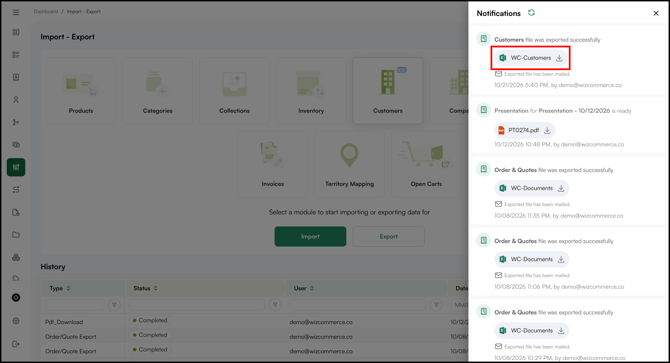Open the user profile sidebar icon
The width and height of the screenshot is (670, 363).
click(16, 100)
